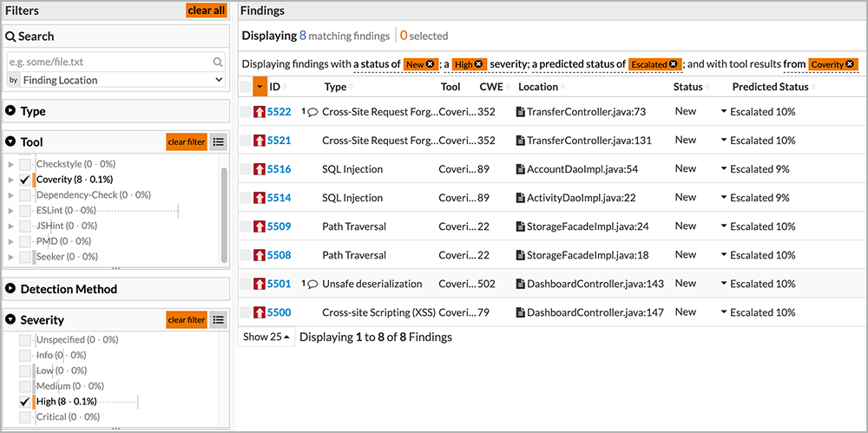Click the search text input field
868x433 pixels.
coord(109,62)
